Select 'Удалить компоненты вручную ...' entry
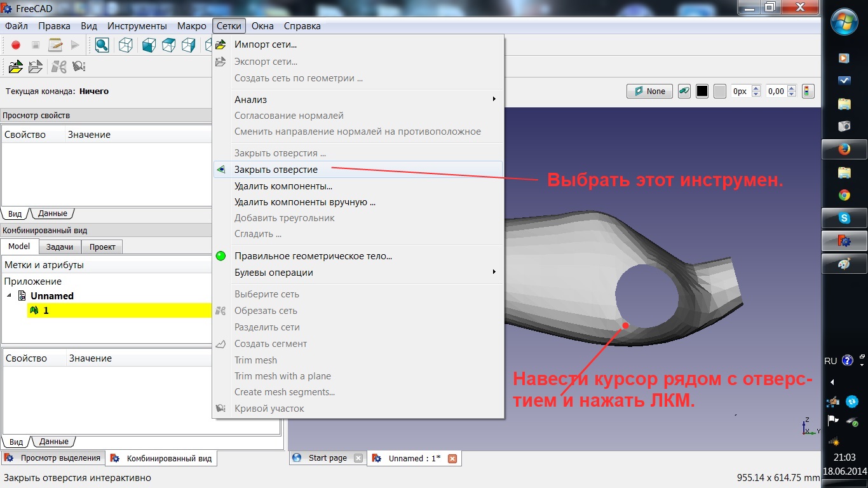Image resolution: width=868 pixels, height=488 pixels. pyautogui.click(x=305, y=202)
